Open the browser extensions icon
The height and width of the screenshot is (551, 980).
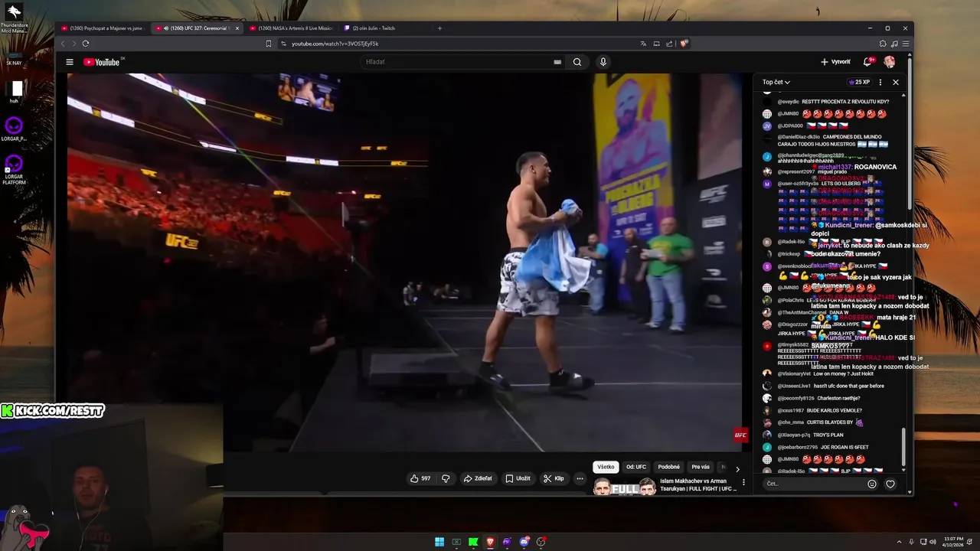tap(883, 44)
